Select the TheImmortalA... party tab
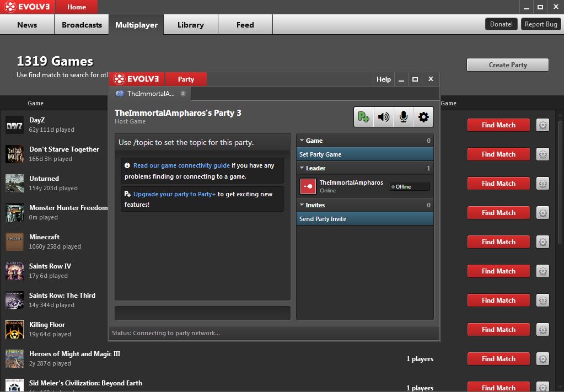 150,94
